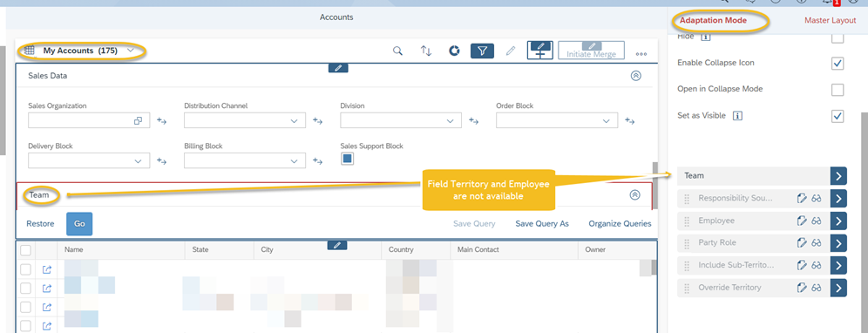The width and height of the screenshot is (868, 333).
Task: Open the sort arrows icon
Action: (425, 51)
